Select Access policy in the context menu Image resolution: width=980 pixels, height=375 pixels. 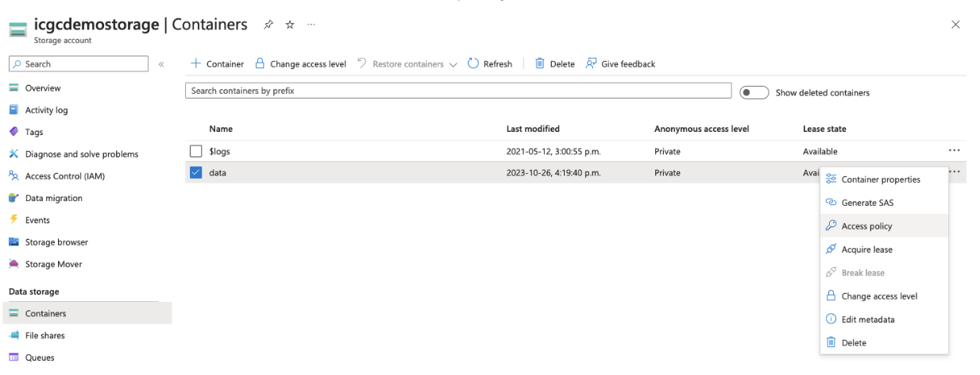866,226
